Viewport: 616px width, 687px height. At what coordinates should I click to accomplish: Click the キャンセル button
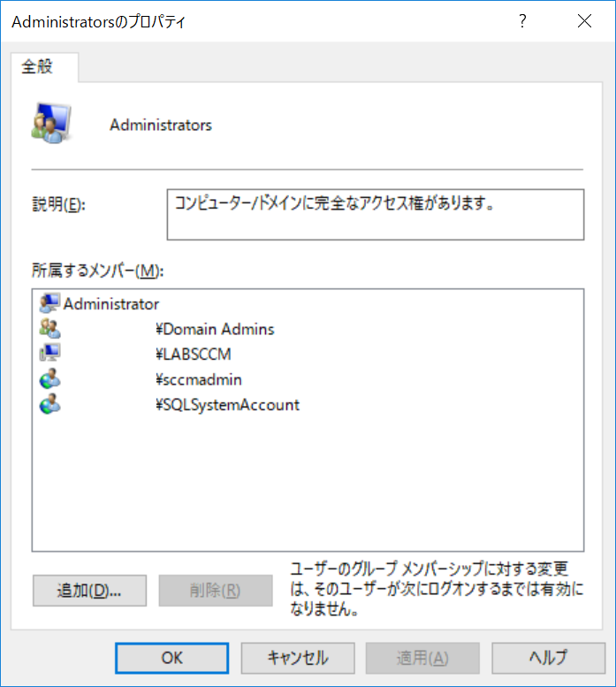(298, 658)
